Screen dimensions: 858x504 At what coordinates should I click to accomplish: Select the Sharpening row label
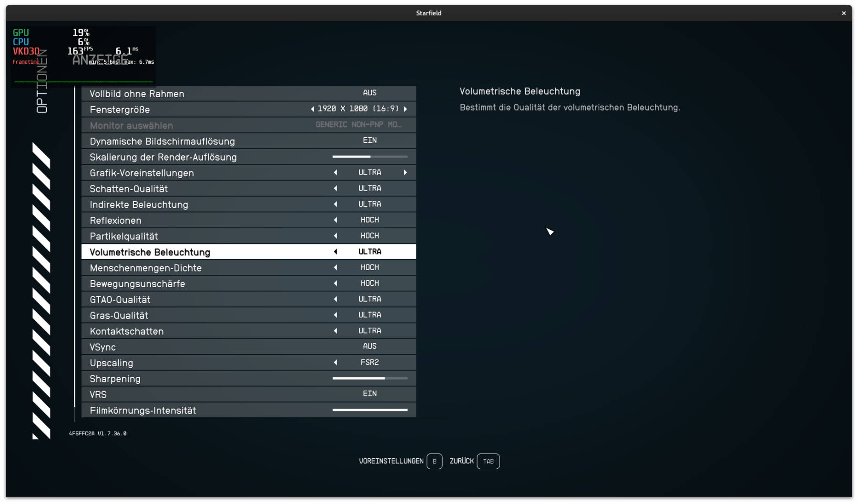coord(115,379)
